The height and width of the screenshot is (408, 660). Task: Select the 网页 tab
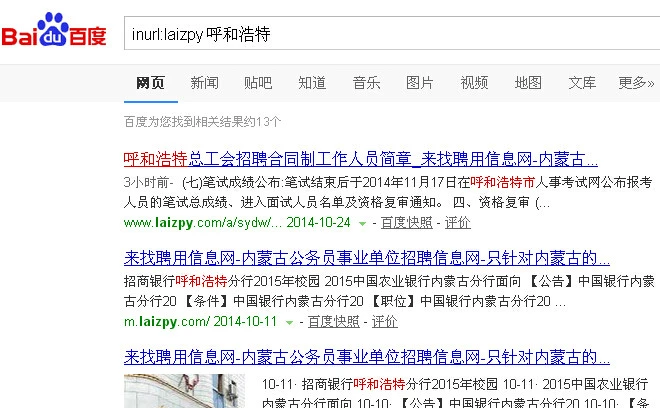[x=150, y=83]
